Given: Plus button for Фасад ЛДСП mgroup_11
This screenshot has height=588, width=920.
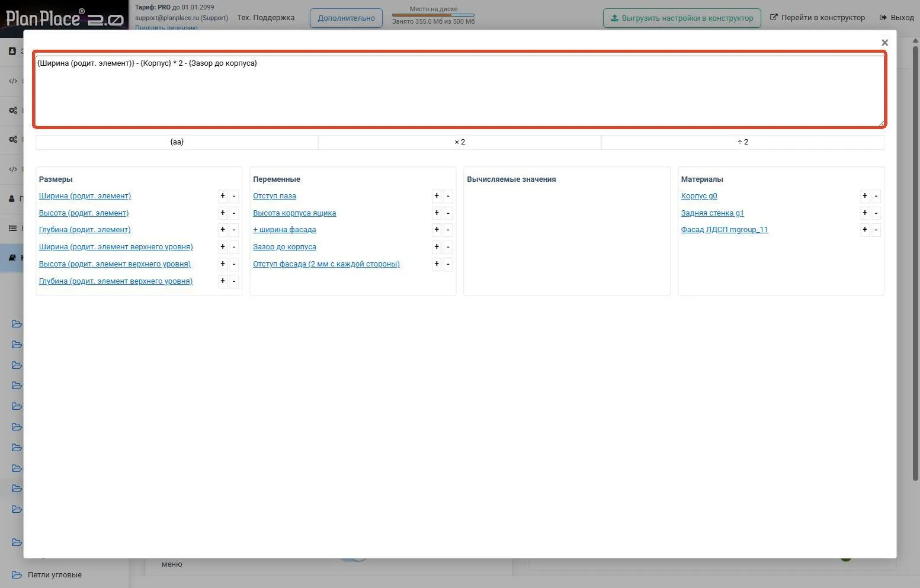Looking at the screenshot, I should pos(865,230).
